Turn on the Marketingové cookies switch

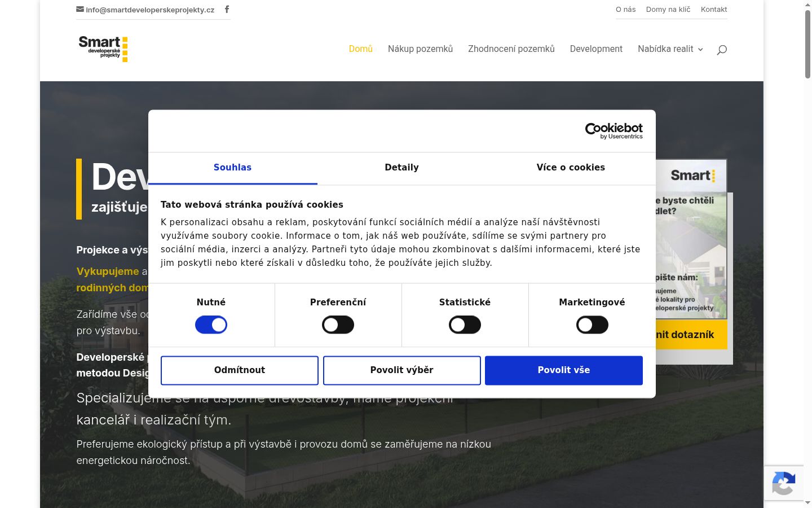pos(592,325)
